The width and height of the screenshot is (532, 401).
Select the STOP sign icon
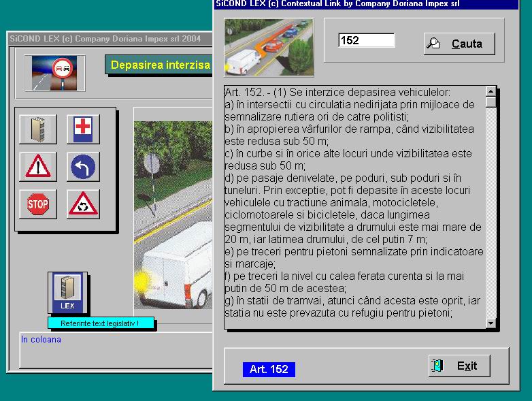[x=38, y=204]
